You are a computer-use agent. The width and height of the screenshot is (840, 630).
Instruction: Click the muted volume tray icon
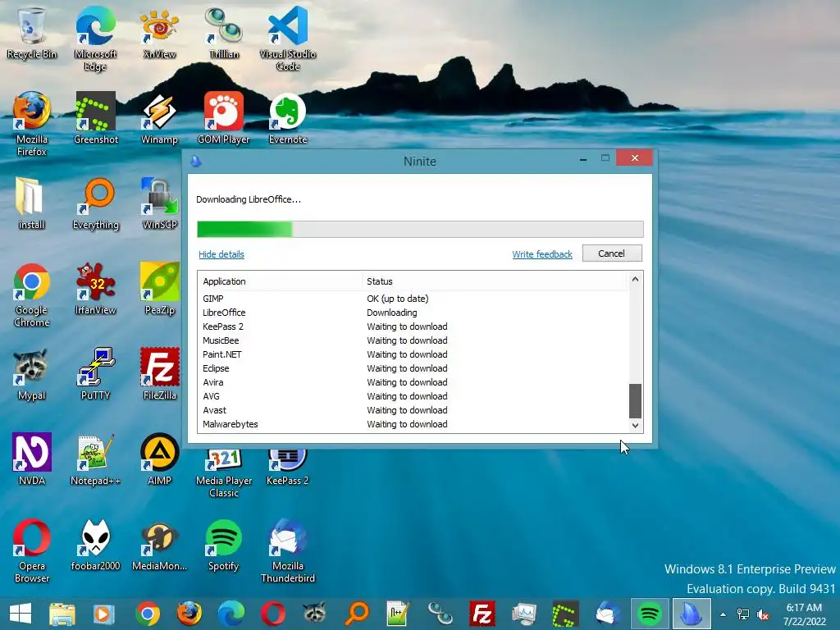(763, 614)
